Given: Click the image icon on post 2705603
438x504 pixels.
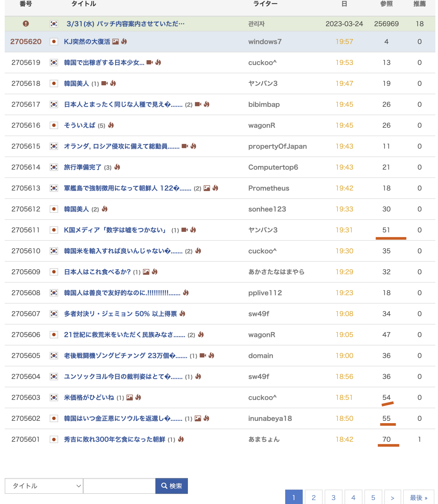Looking at the screenshot, I should [x=130, y=397].
